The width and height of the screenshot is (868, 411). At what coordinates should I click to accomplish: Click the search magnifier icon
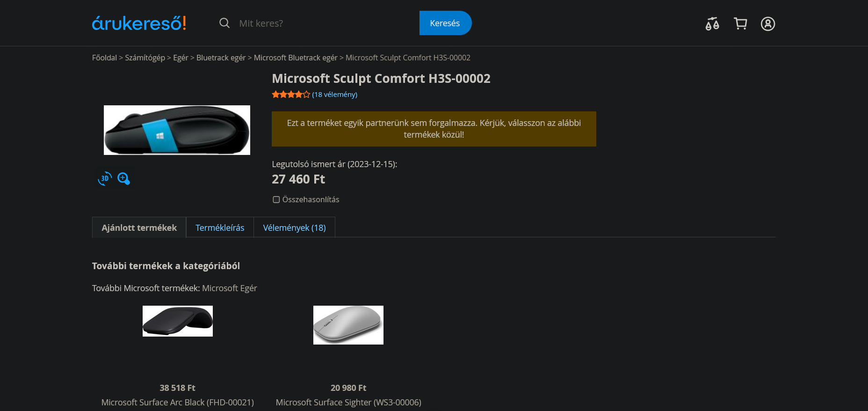224,23
